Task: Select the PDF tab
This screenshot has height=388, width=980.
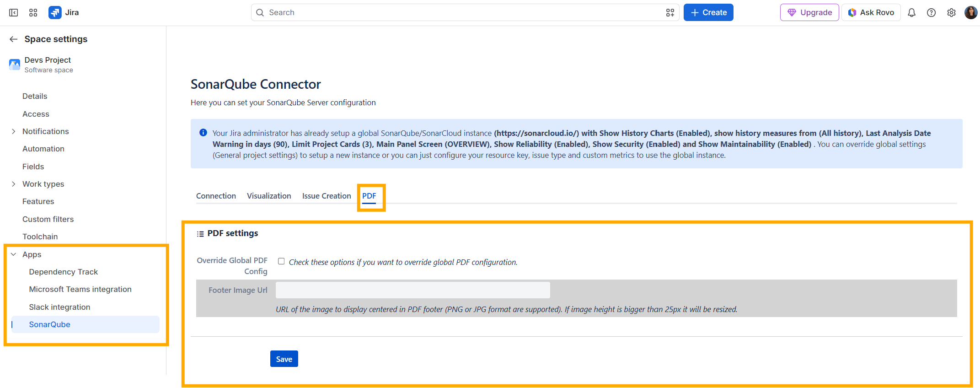Action: point(369,196)
